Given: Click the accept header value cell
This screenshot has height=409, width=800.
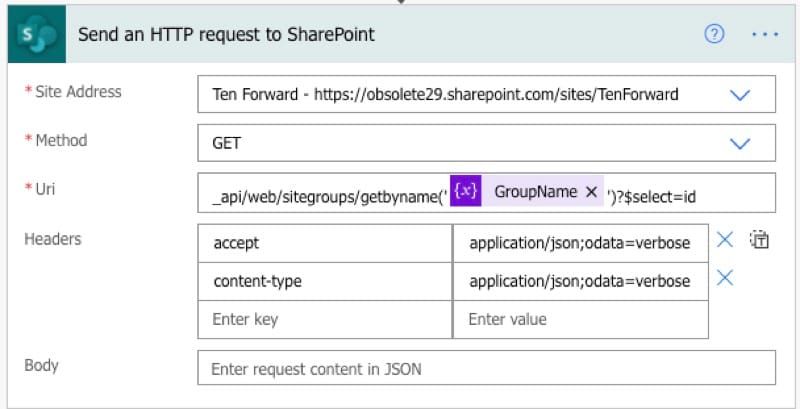Looking at the screenshot, I should (581, 243).
